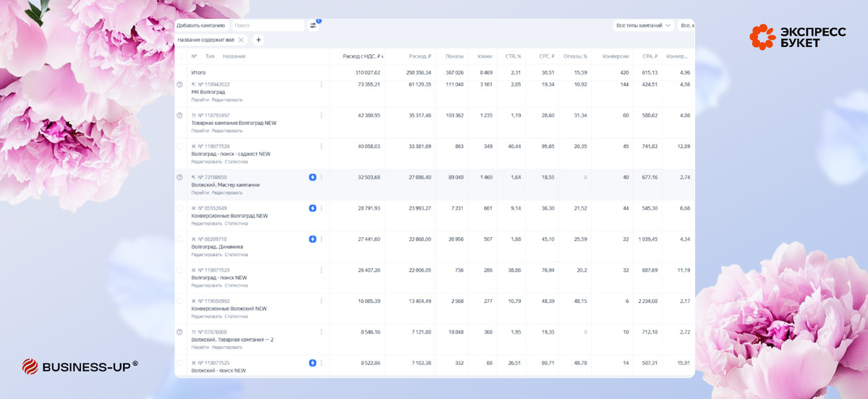
Task: Click total spend value 310 027,62
Action: point(367,72)
